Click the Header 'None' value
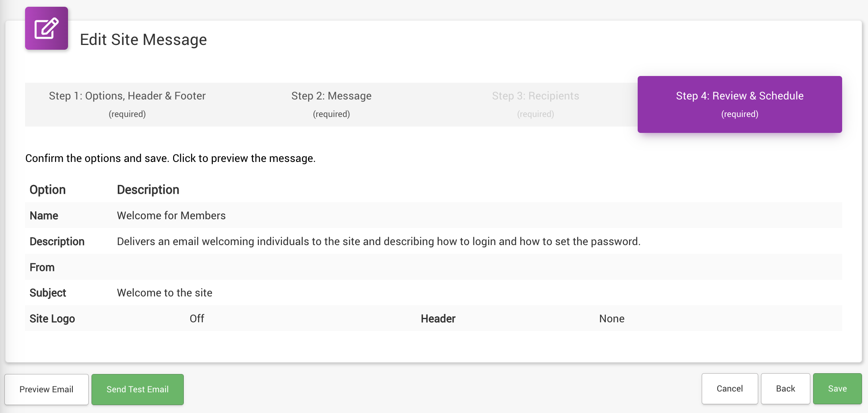 [x=611, y=319]
